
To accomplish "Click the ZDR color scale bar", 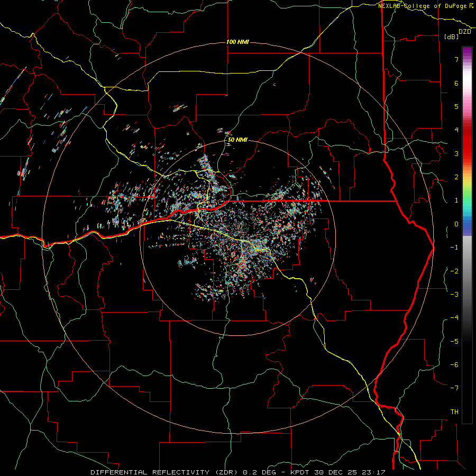I will tap(467, 235).
